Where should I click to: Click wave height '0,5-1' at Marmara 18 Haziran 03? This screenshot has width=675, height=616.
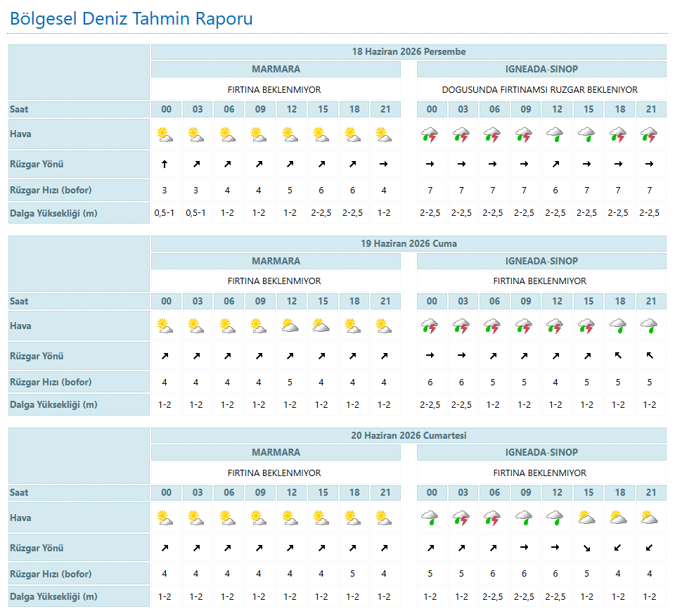point(196,212)
